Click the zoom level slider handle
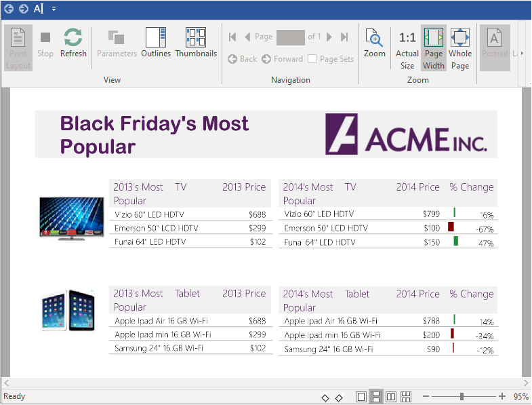This screenshot has height=405, width=532. (462, 397)
